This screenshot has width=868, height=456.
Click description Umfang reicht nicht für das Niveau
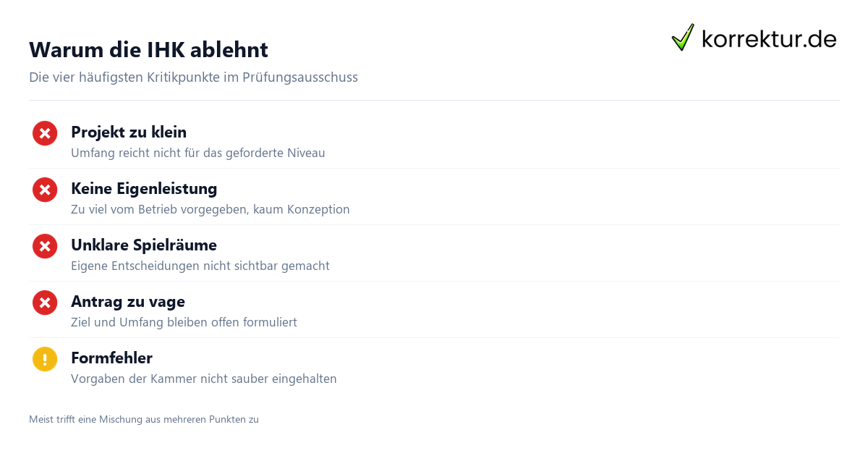pyautogui.click(x=198, y=153)
